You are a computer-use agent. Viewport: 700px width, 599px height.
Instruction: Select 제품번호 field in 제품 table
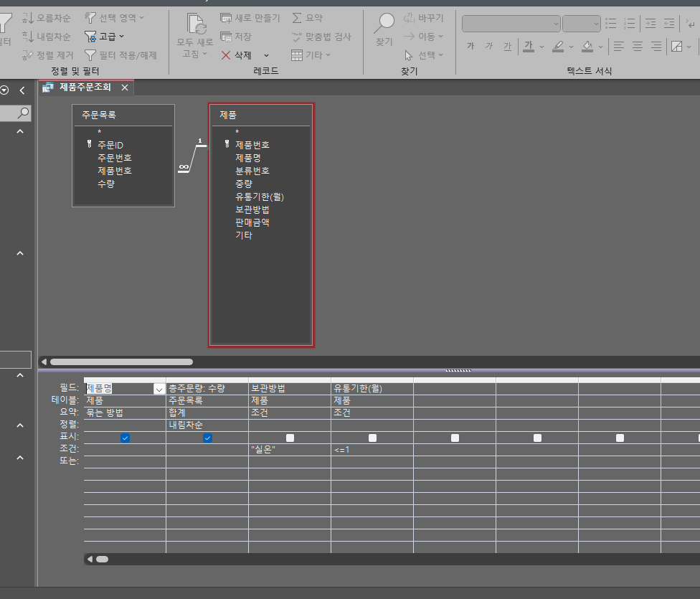coord(252,145)
